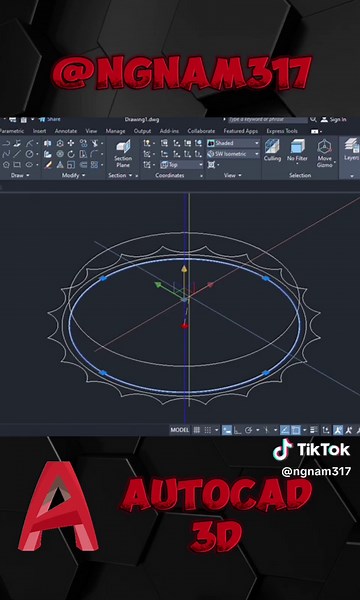
Task: Open the Coordinates panel dialog launcher arrow
Action: coord(201,176)
